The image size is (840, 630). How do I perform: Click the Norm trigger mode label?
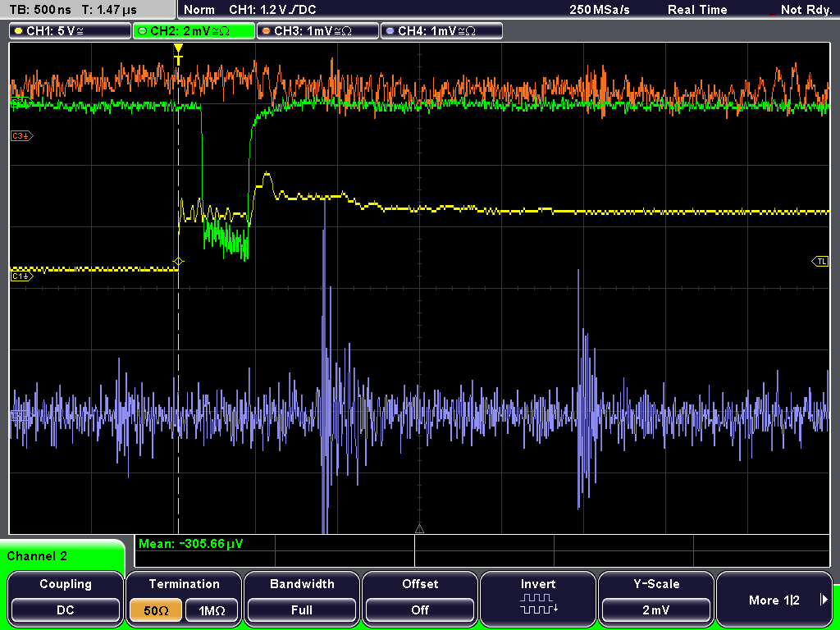(x=199, y=10)
